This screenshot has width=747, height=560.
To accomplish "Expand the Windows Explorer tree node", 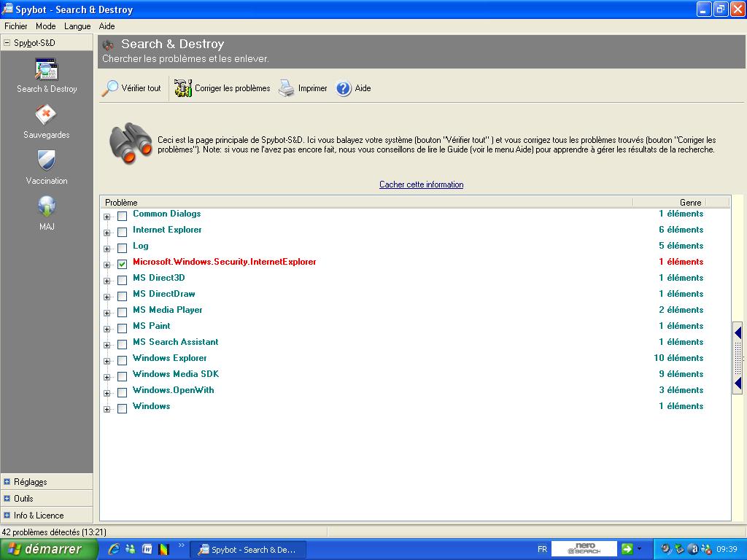I will [107, 360].
